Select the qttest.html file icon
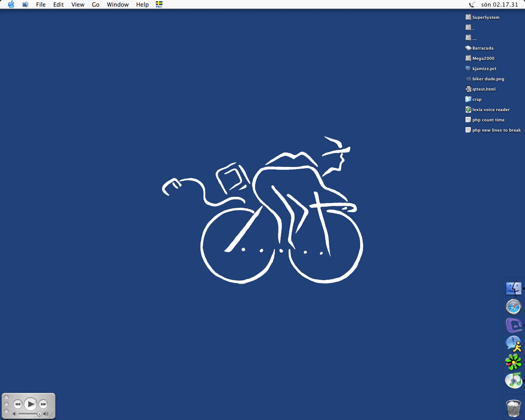The height and width of the screenshot is (420, 525). coord(468,89)
